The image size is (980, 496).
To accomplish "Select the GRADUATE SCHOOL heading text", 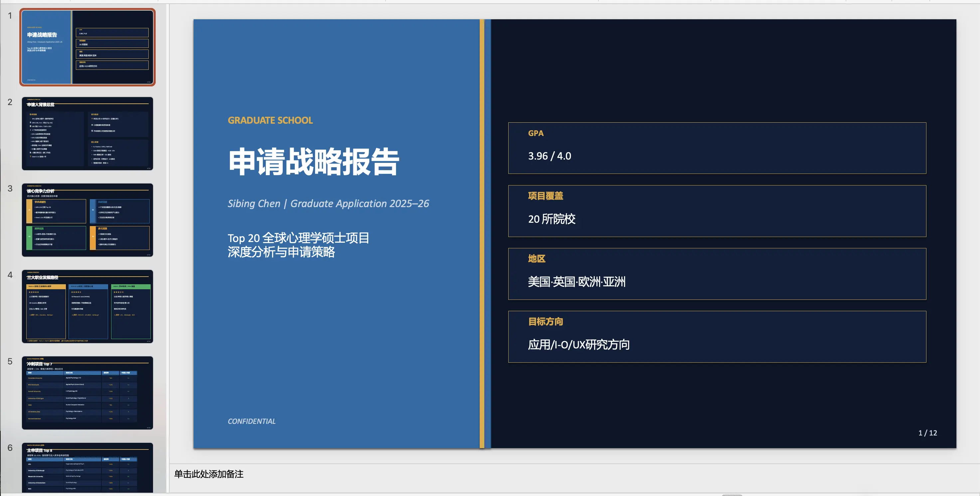I will [270, 120].
